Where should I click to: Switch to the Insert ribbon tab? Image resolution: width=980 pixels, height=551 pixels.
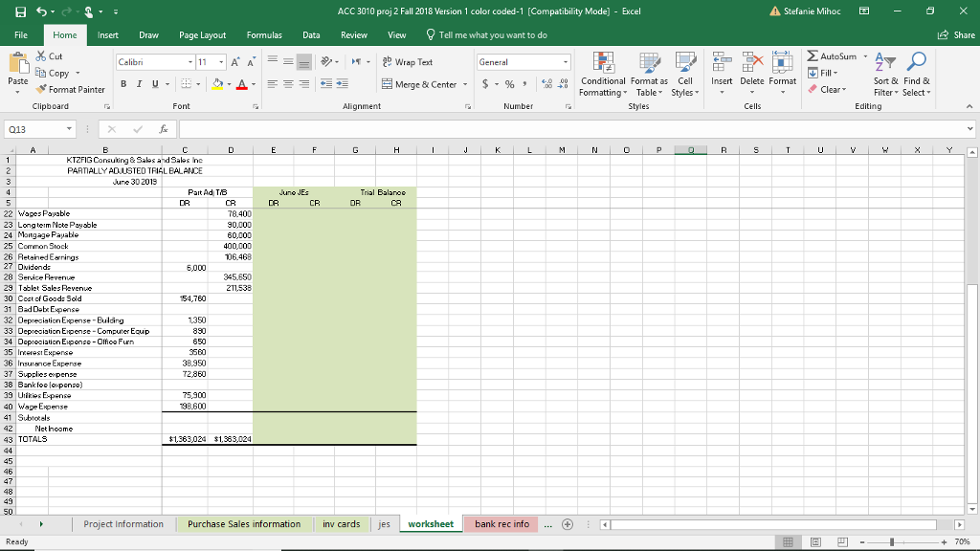pyautogui.click(x=107, y=35)
